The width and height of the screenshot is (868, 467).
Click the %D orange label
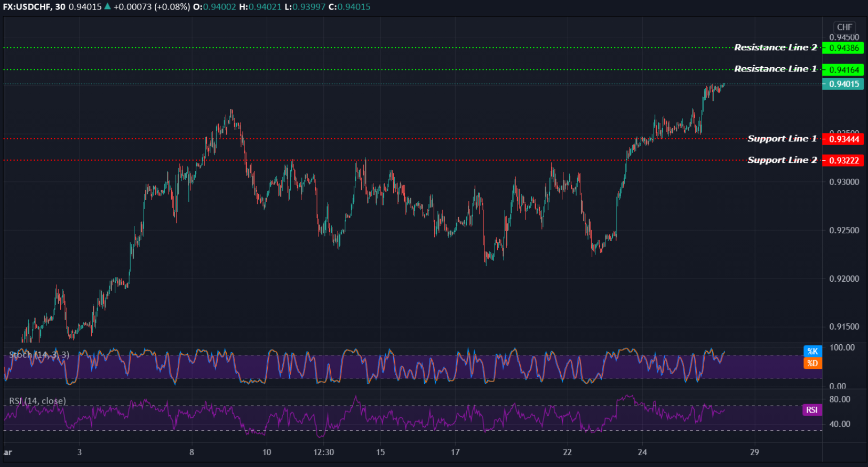point(813,363)
